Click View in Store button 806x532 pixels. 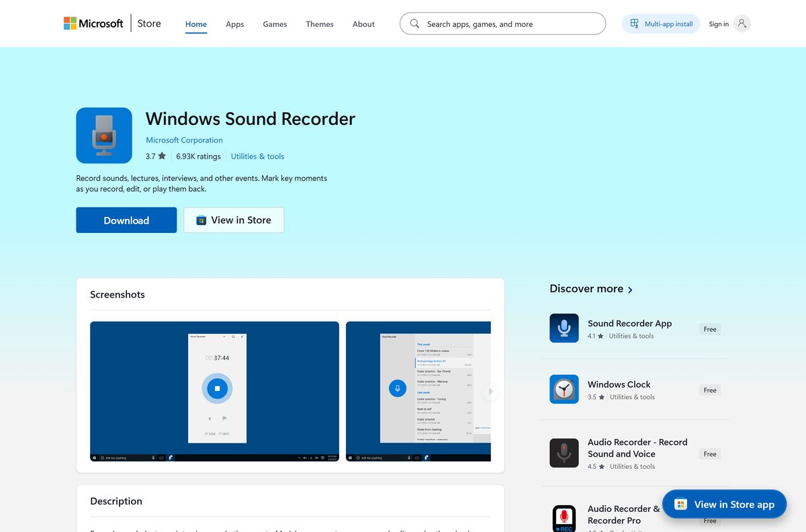(x=234, y=220)
